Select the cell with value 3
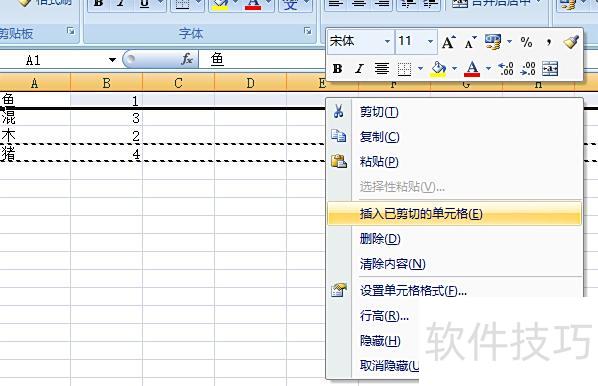 click(x=106, y=117)
